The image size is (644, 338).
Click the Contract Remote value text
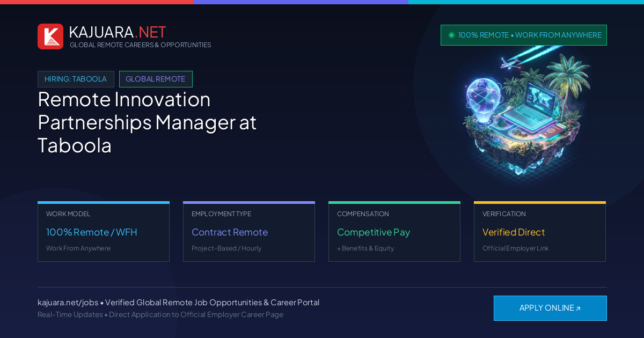(230, 232)
